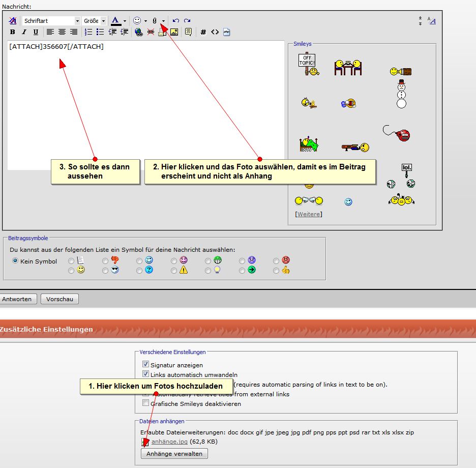Open the Schriftart font dropdown
Image resolution: width=476 pixels, height=468 pixels.
[51, 21]
